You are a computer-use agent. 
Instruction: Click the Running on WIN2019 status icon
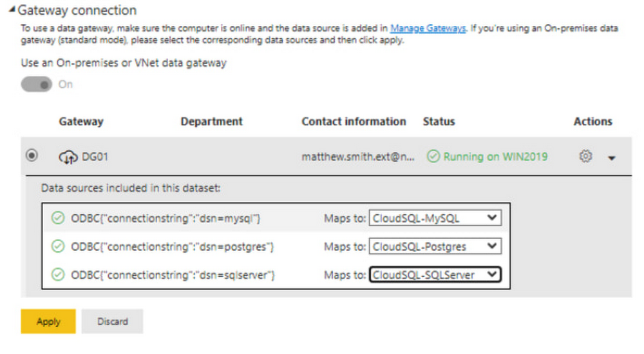click(434, 156)
